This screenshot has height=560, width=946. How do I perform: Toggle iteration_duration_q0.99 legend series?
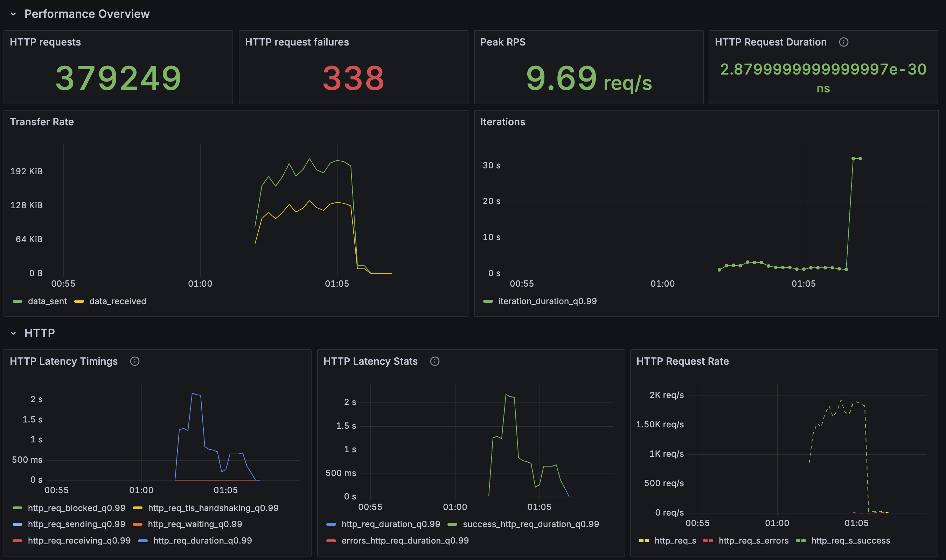[547, 301]
